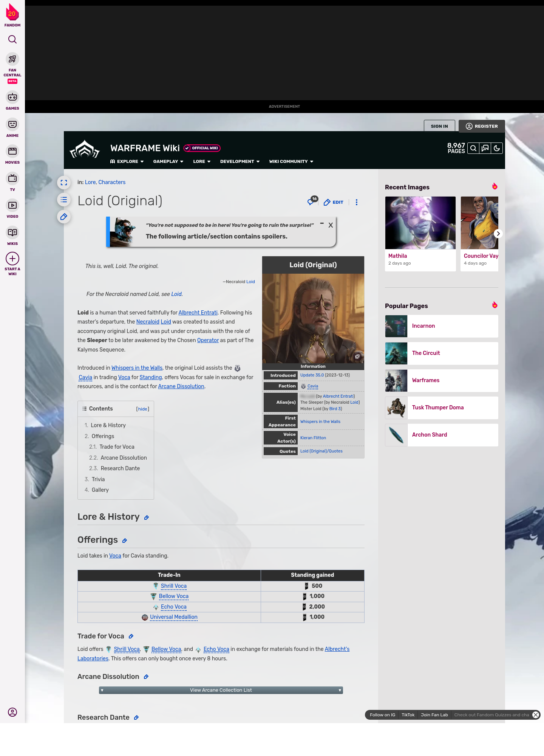Click the wiki header search icon
Image resolution: width=544 pixels, height=756 pixels.
click(x=473, y=148)
